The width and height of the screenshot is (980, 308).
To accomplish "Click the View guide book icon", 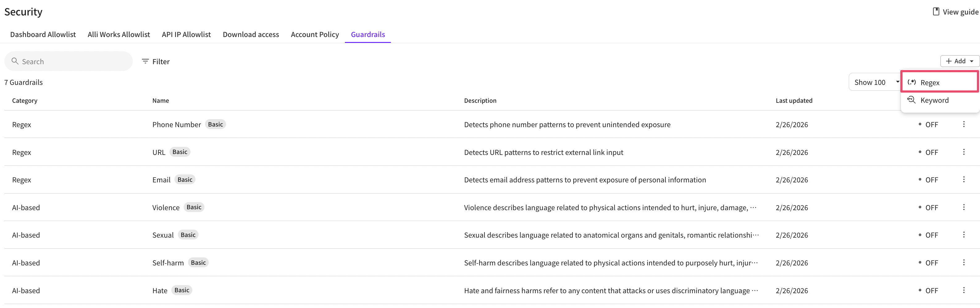I will click(x=936, y=12).
